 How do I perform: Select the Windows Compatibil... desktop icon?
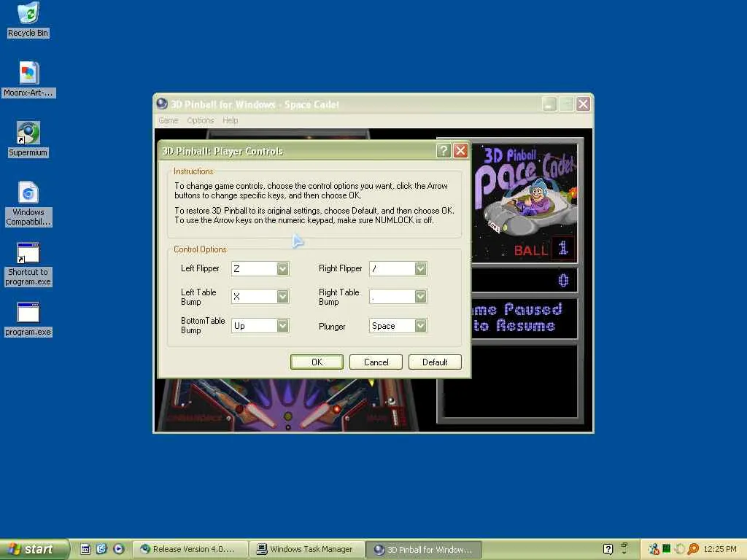point(28,204)
